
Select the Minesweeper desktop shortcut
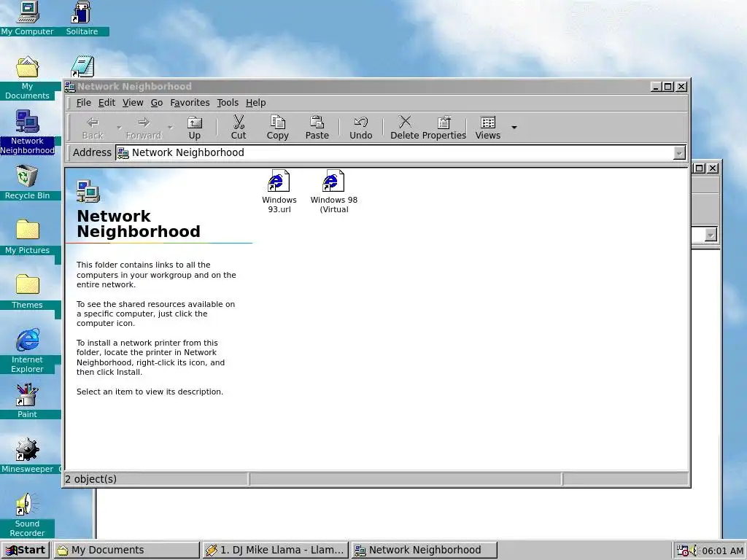coord(27,456)
